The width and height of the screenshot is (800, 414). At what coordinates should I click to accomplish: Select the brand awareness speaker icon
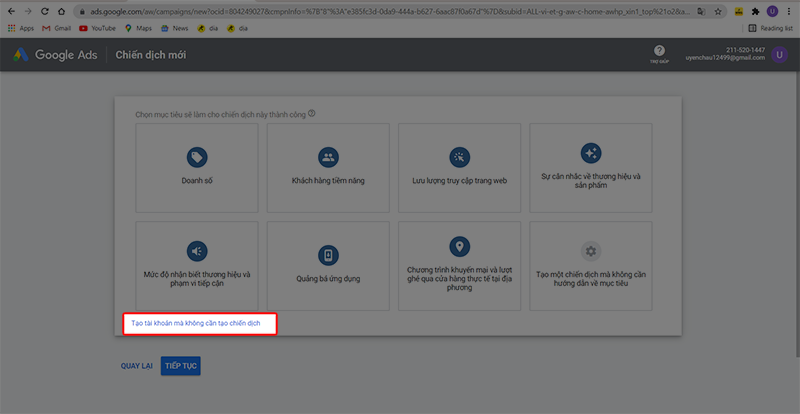(197, 250)
